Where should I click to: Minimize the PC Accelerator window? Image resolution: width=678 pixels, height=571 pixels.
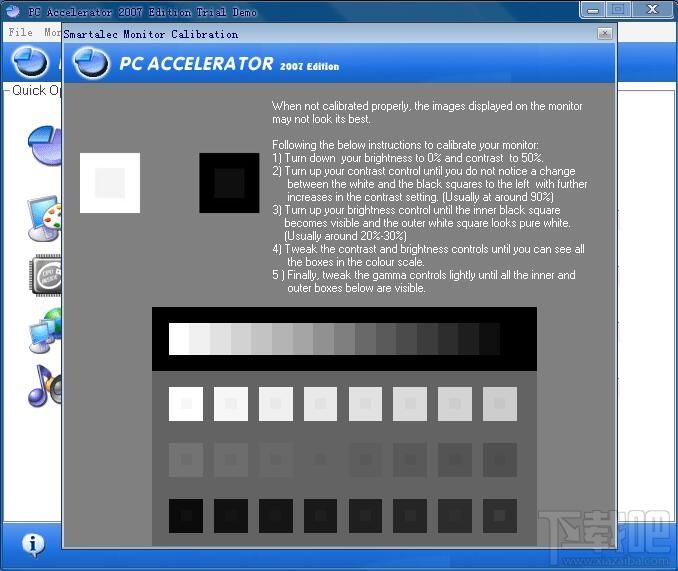click(x=593, y=10)
